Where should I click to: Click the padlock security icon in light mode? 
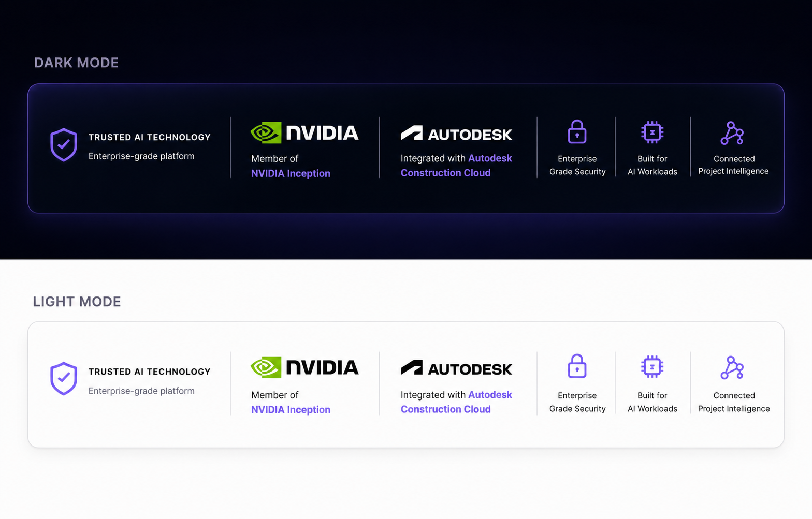tap(577, 366)
